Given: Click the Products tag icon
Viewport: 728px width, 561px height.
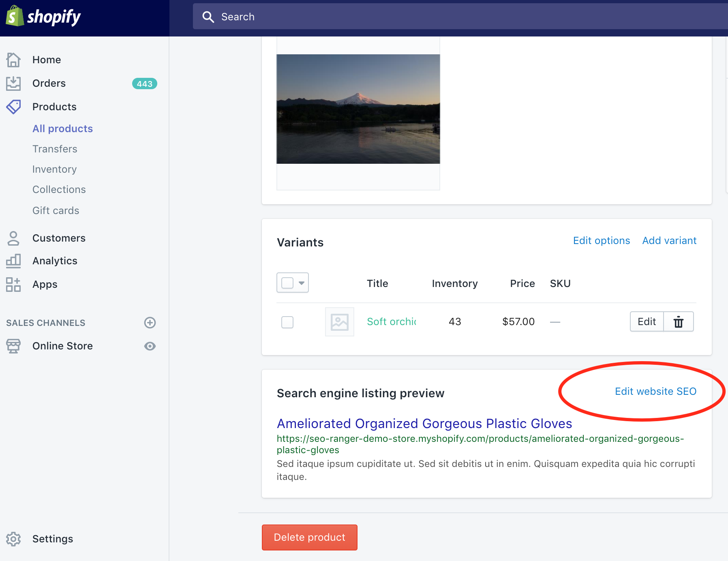Looking at the screenshot, I should tap(13, 107).
